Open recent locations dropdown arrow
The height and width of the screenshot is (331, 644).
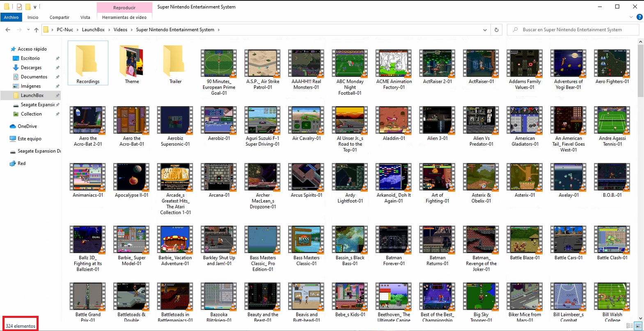pos(28,30)
